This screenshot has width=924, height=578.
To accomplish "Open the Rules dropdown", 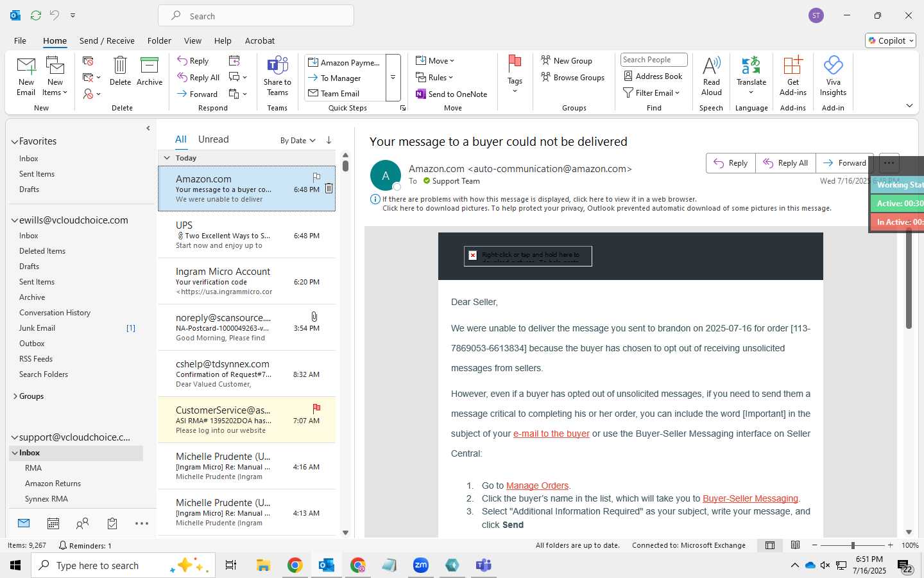I will coord(435,77).
